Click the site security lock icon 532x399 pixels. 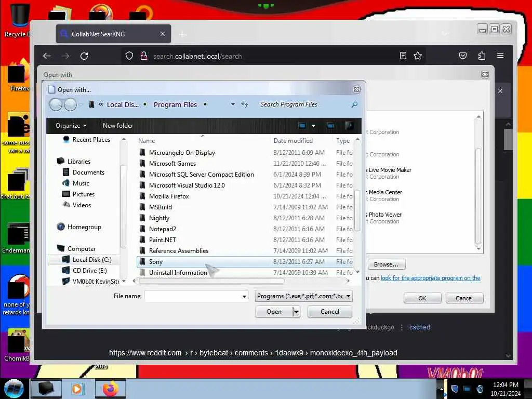coord(144,56)
